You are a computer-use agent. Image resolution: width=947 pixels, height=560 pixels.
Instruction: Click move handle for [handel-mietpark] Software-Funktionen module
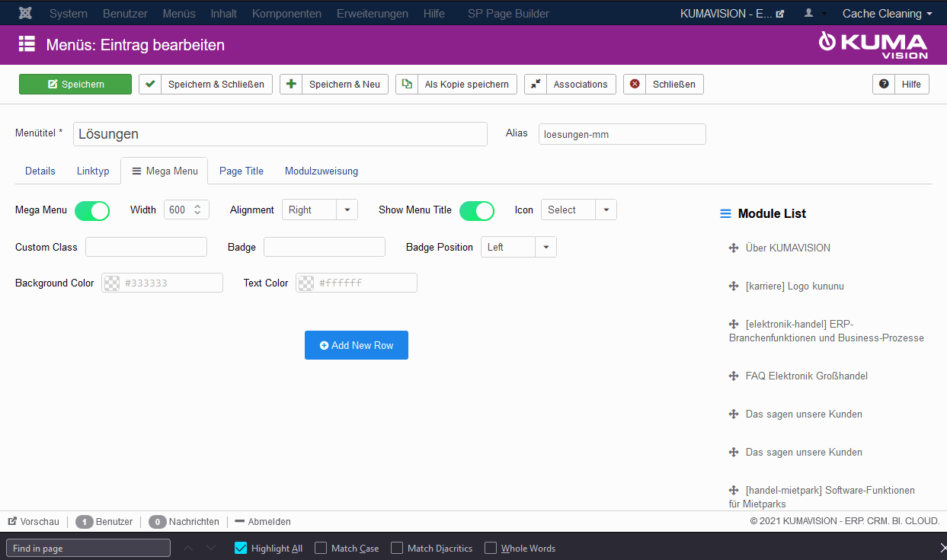point(734,490)
